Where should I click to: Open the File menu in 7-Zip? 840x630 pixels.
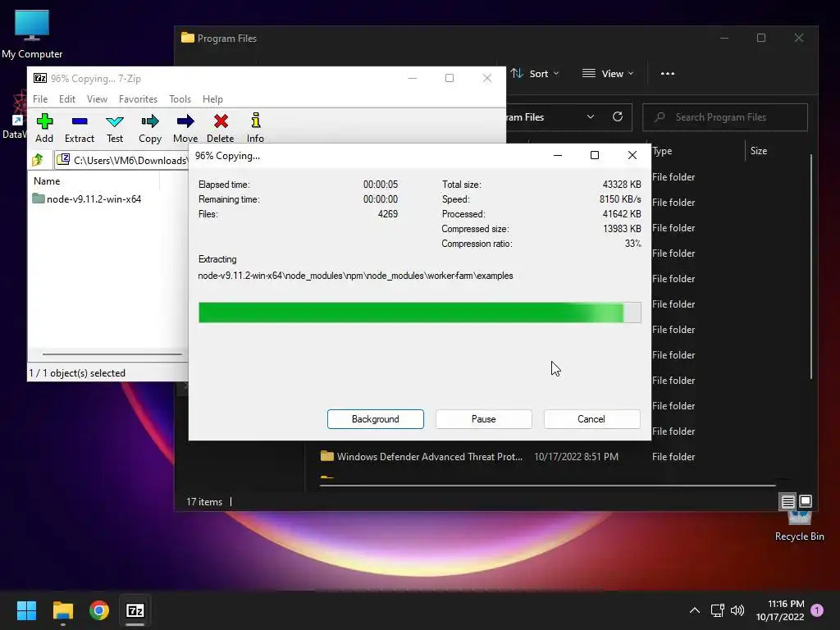coord(40,99)
